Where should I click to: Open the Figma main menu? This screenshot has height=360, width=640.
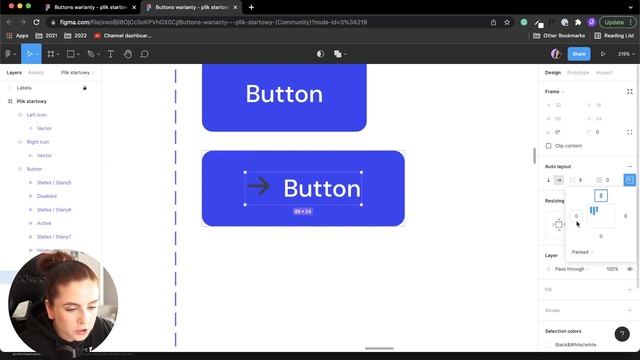pyautogui.click(x=10, y=54)
